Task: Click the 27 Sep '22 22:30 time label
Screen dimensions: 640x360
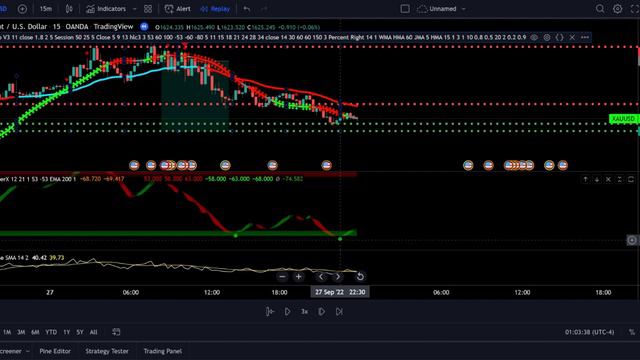Action: tap(340, 292)
